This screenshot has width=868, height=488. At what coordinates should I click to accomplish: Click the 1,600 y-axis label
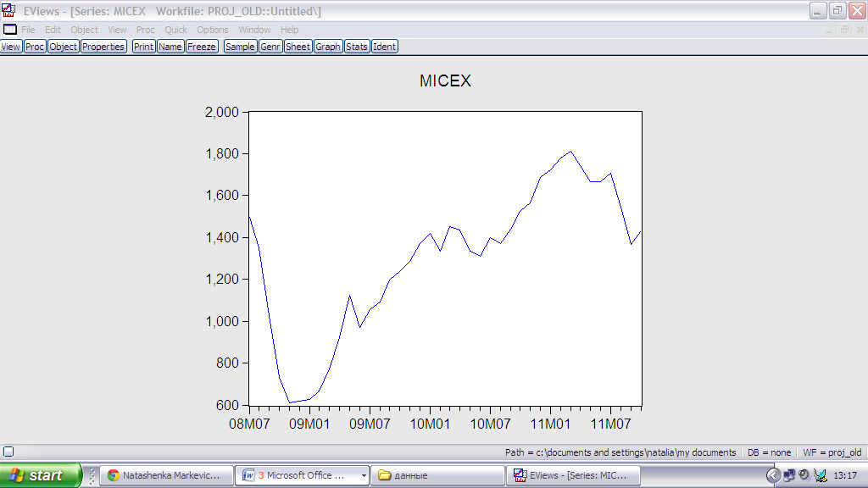(221, 196)
